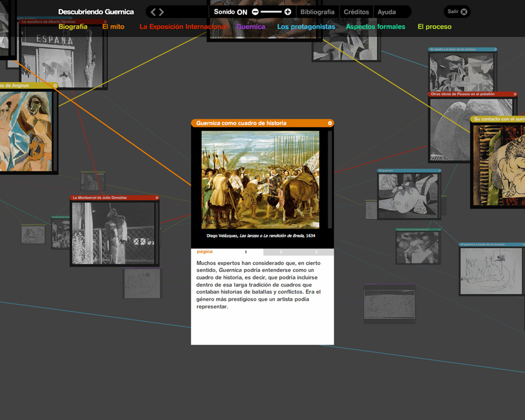Click the Velázquez painting caption
This screenshot has height=420, width=525.
coord(261,236)
